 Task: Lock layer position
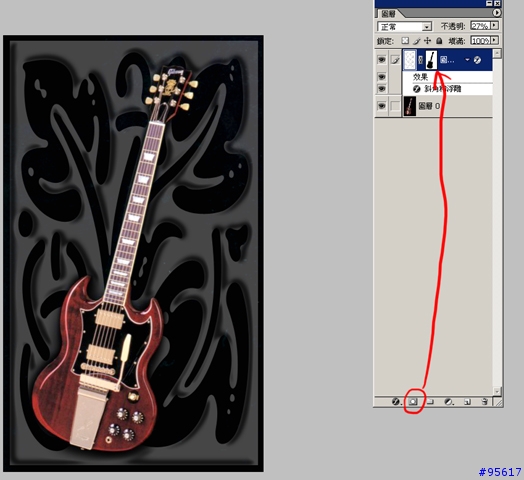pyautogui.click(x=427, y=41)
